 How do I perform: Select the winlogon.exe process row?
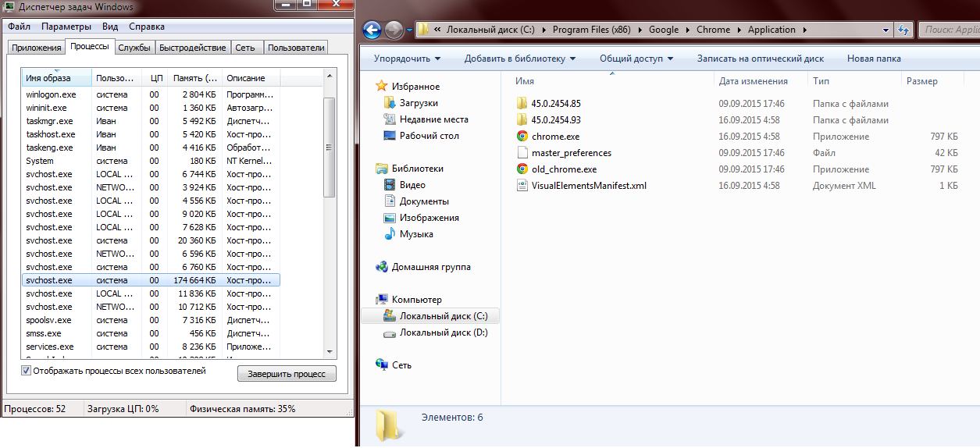coord(151,94)
